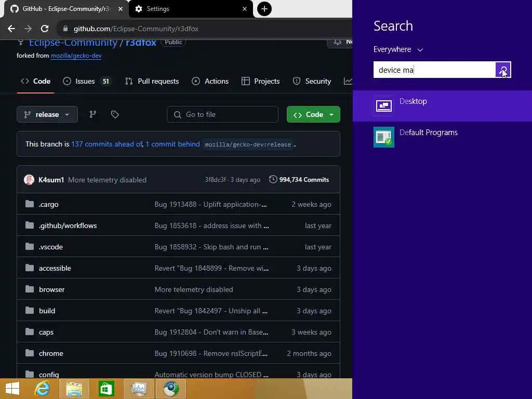Click the search magnifier button
This screenshot has height=399, width=532.
coord(503,70)
